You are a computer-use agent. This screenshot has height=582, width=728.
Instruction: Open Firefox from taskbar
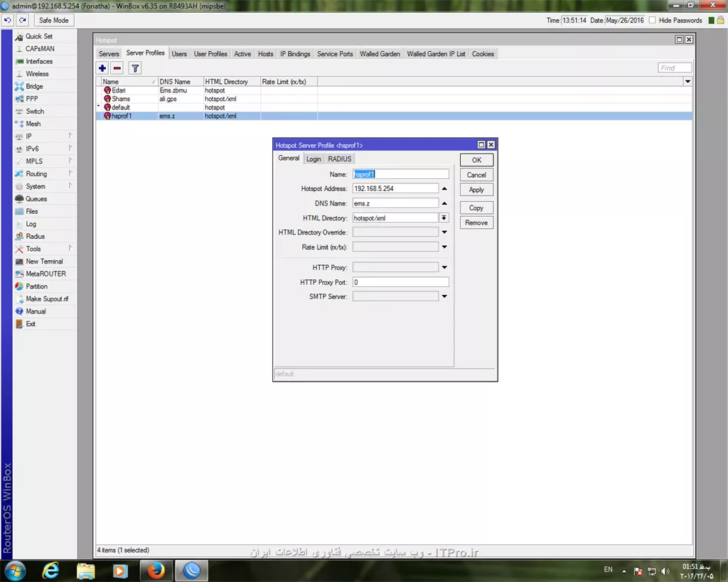click(156, 571)
